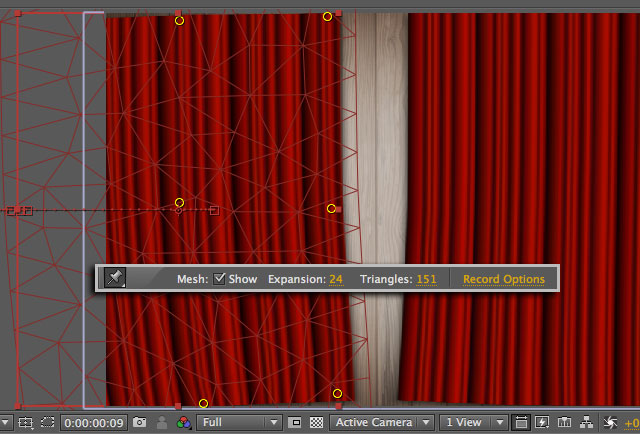Screen dimensions: 640x434
Task: Reset exposure with the aperture icon
Action: [610, 422]
